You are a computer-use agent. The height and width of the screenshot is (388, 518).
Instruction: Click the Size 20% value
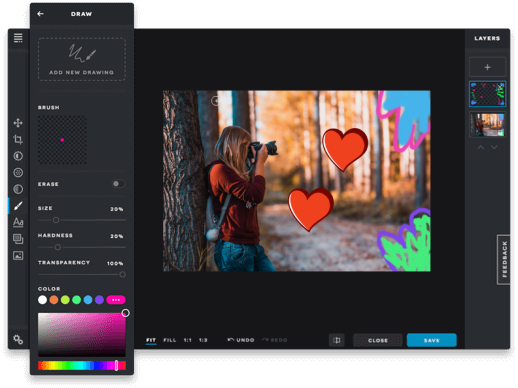click(117, 209)
